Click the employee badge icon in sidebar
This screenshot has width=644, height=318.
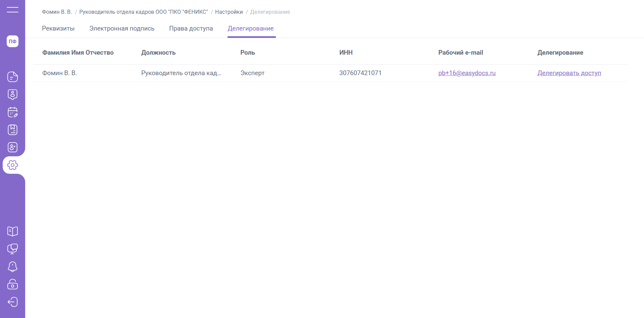point(12,95)
